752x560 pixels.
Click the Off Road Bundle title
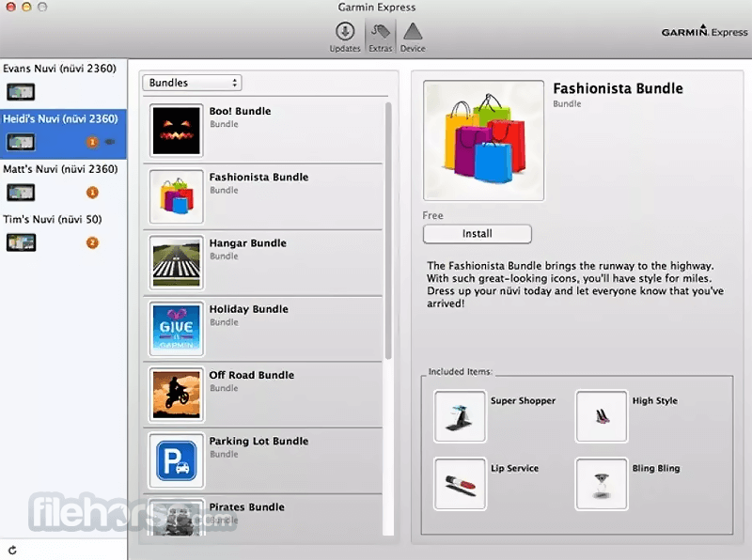pos(251,375)
